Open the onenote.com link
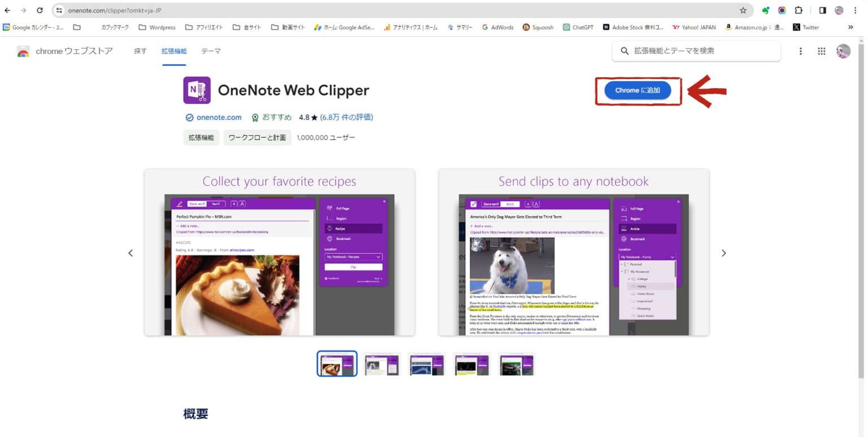Screen dimensions: 868x441 point(219,117)
